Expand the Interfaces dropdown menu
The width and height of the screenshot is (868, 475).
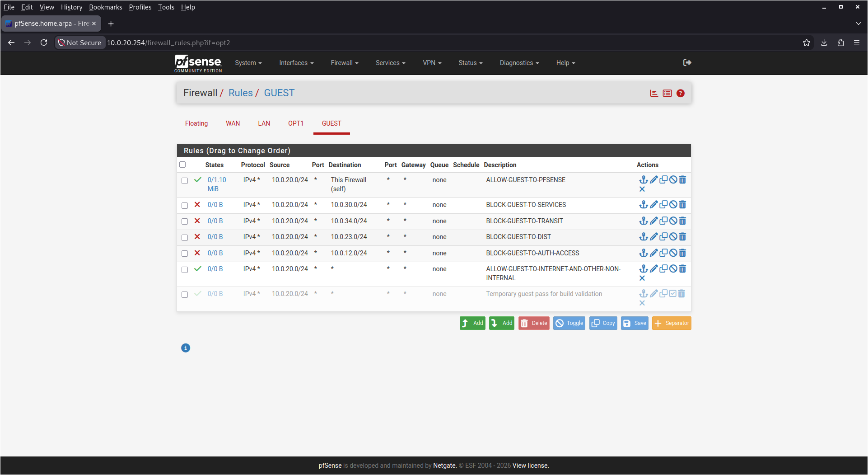(296, 63)
